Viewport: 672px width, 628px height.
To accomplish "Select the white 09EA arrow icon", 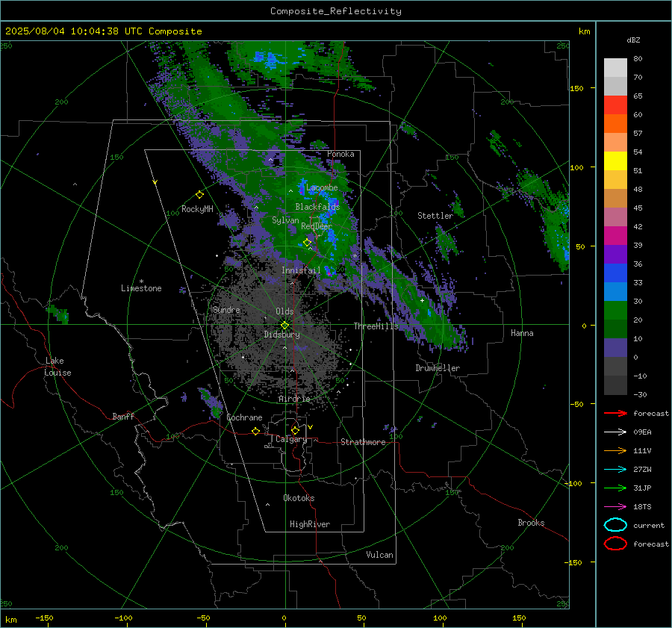I will pos(615,432).
